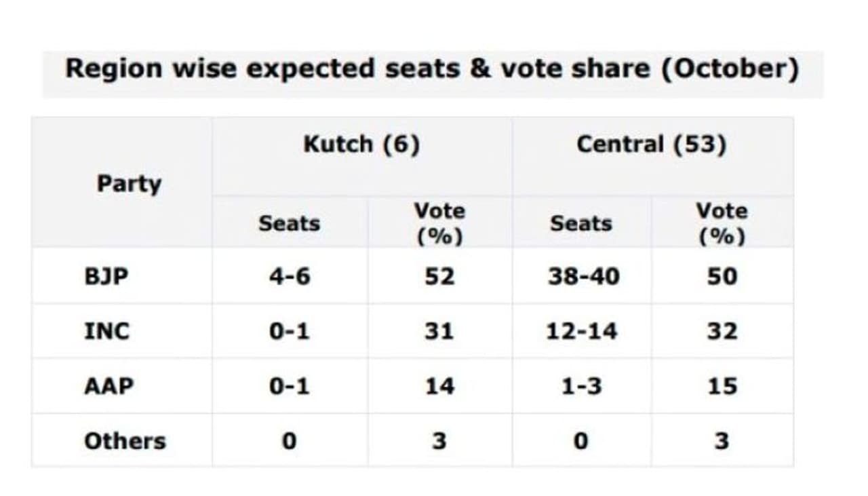Click the table title heading text
Image resolution: width=868 pixels, height=496 pixels.
click(432, 69)
